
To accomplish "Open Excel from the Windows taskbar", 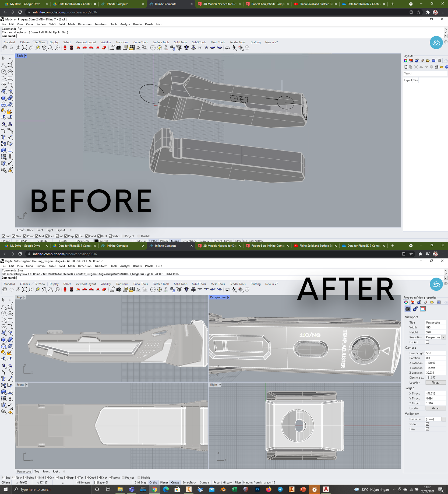I will pos(234,489).
